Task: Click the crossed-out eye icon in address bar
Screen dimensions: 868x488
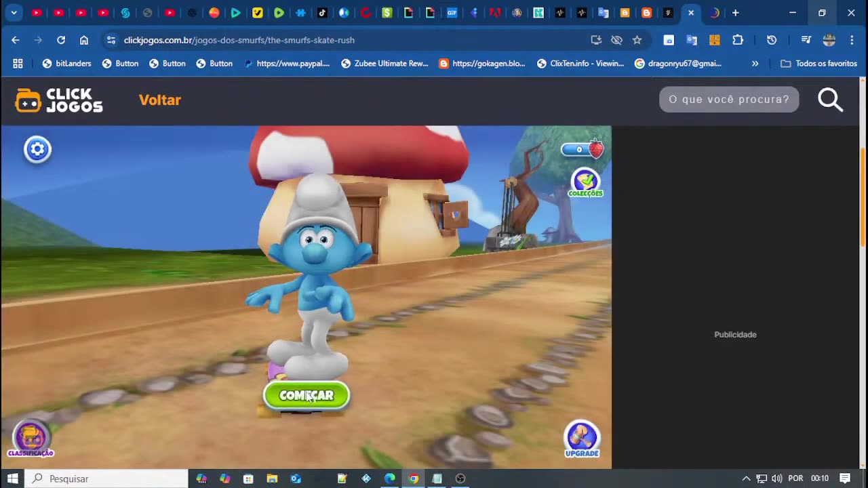Action: click(x=616, y=40)
